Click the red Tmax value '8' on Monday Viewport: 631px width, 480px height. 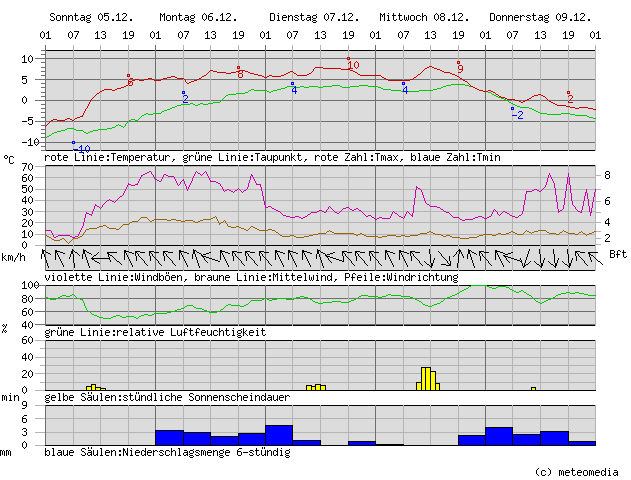pos(240,74)
